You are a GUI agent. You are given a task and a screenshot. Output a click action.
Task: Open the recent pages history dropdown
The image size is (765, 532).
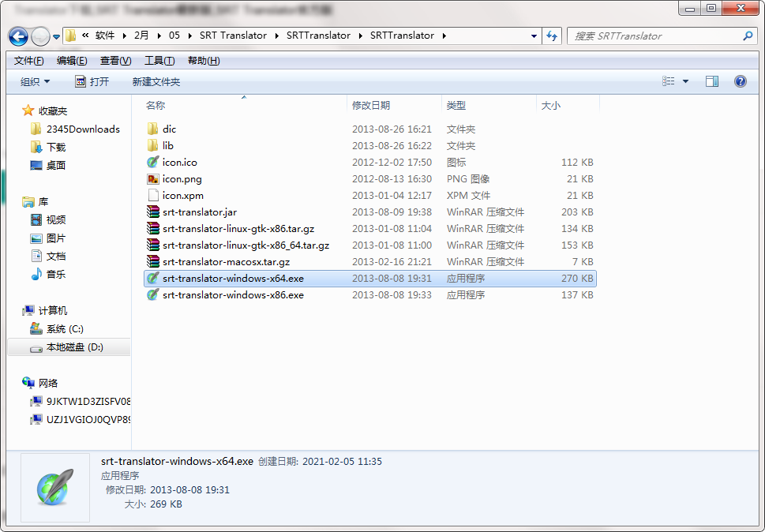coord(56,36)
